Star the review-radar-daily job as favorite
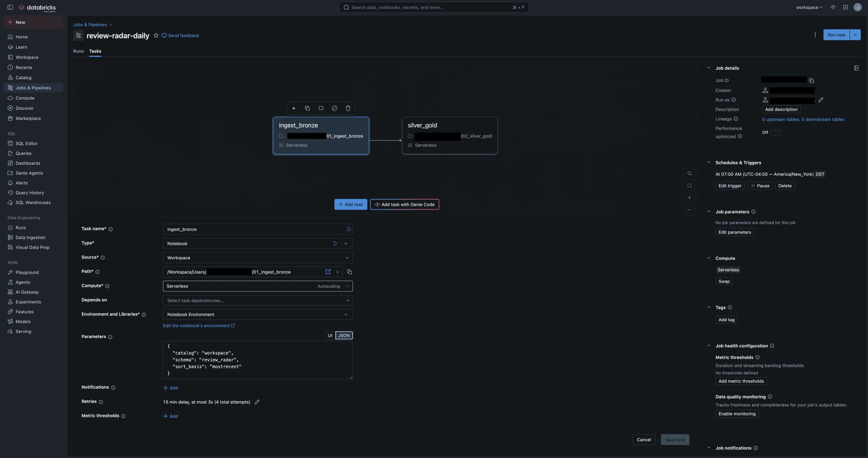 coord(156,35)
